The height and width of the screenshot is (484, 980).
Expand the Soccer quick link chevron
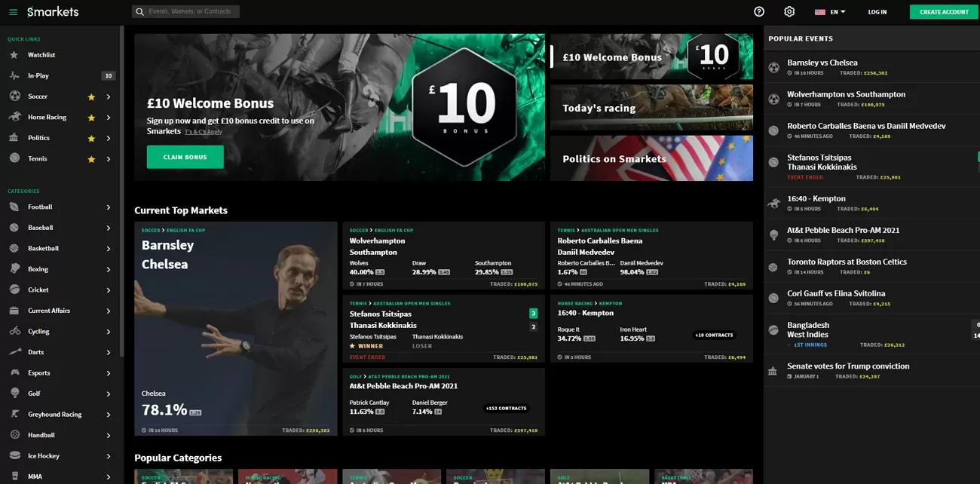[x=109, y=96]
